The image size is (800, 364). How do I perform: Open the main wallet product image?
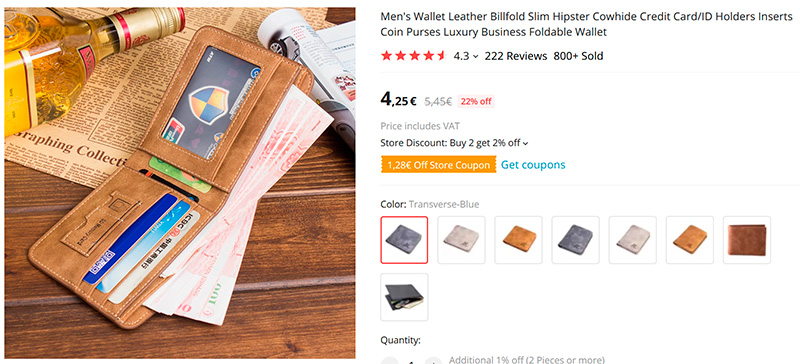180,183
